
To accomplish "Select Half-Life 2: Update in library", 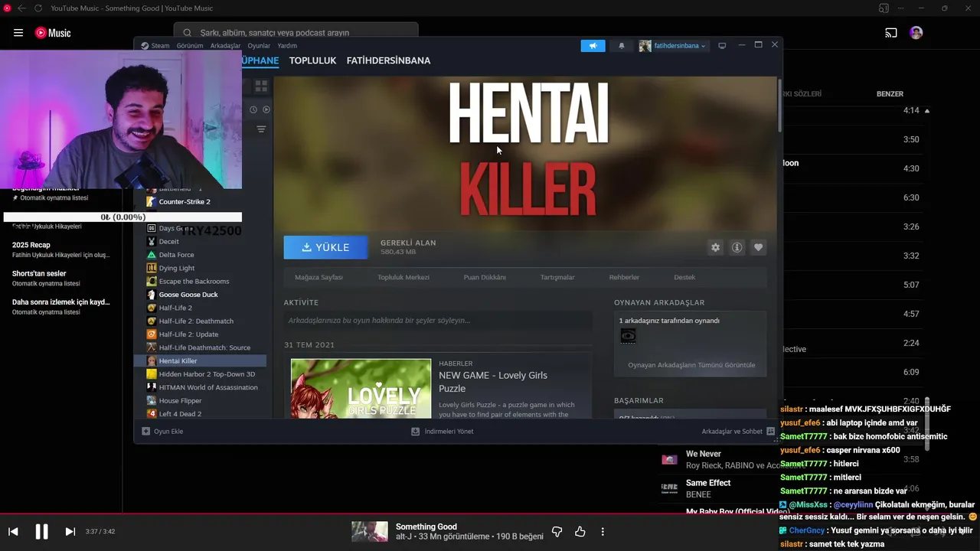I will (x=188, y=334).
